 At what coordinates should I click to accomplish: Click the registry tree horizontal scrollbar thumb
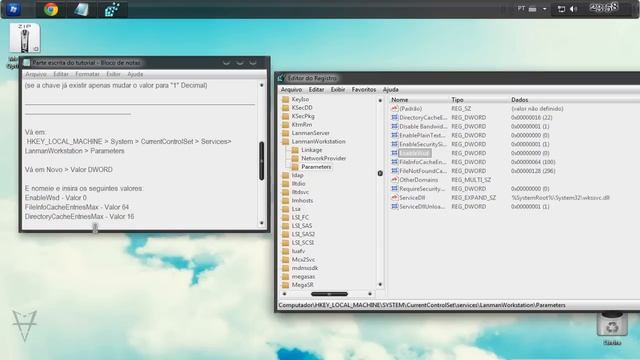[329, 294]
